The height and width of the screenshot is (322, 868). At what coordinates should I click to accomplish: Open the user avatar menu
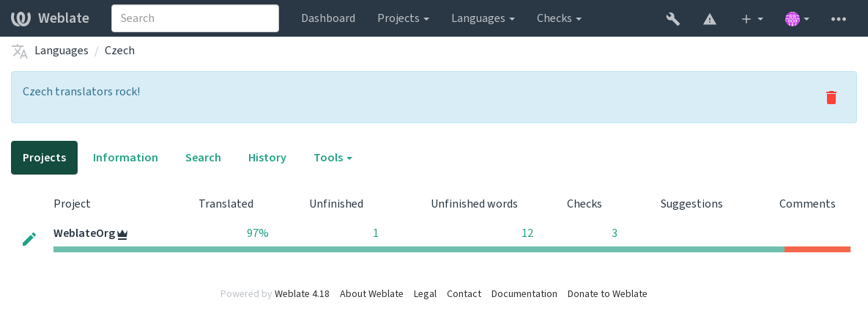(x=797, y=19)
